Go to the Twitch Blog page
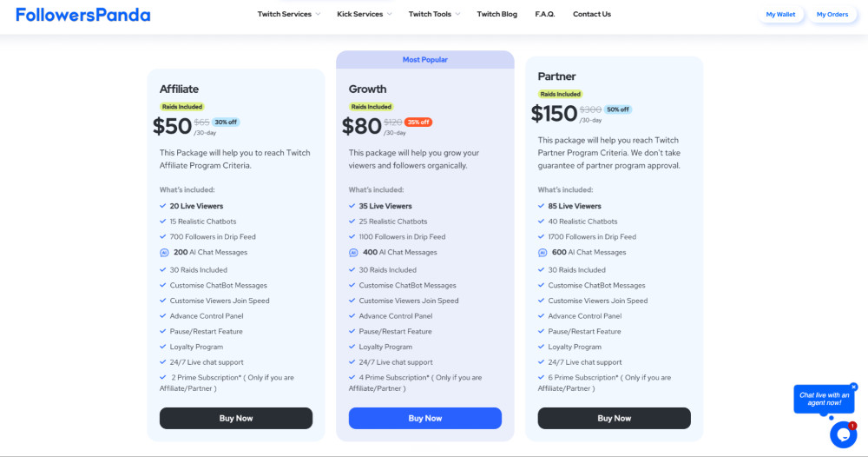Image resolution: width=868 pixels, height=457 pixels. (x=497, y=15)
